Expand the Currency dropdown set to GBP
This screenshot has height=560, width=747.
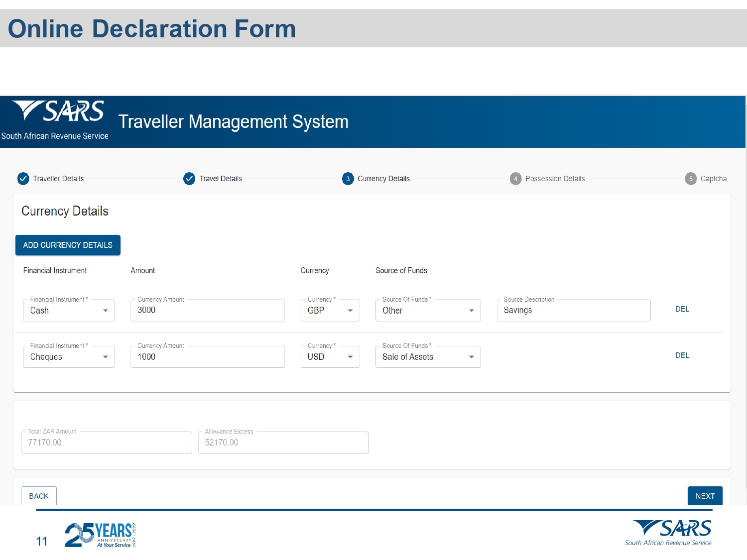pos(330,311)
